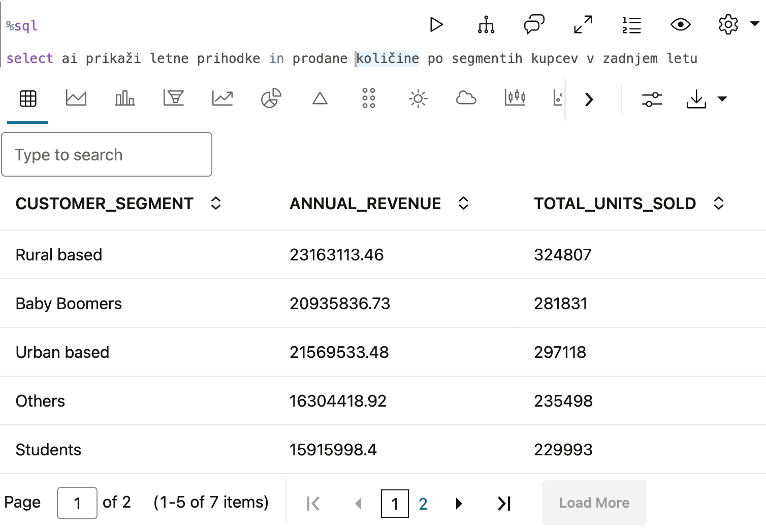The width and height of the screenshot is (766, 532).
Task: Click the %sql interpreter directive
Action: click(22, 26)
